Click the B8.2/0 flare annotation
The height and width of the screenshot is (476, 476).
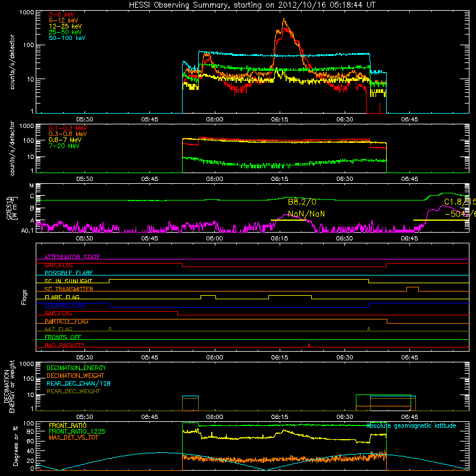pos(302,202)
